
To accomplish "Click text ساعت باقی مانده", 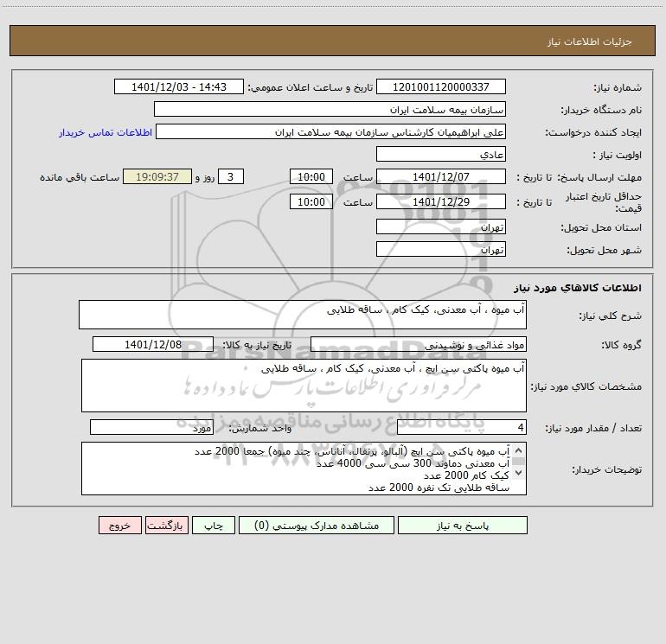I will click(80, 177).
